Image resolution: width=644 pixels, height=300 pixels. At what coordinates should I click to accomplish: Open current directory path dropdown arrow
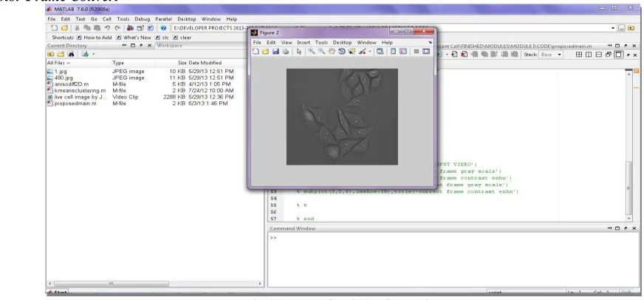[613, 28]
